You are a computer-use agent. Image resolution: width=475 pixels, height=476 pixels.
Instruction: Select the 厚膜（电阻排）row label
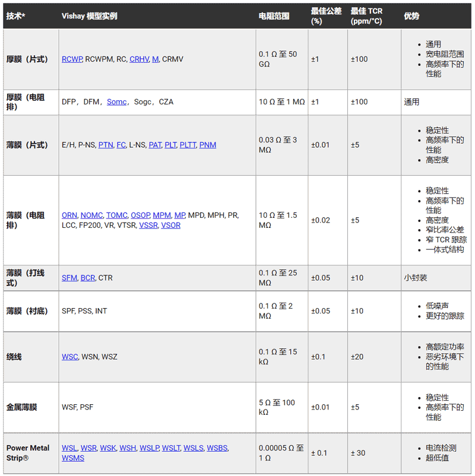(26, 102)
